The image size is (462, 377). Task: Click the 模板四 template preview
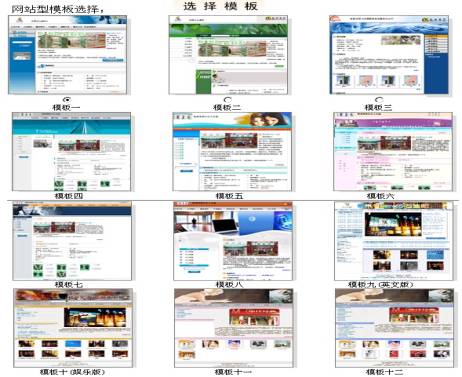tap(71, 152)
